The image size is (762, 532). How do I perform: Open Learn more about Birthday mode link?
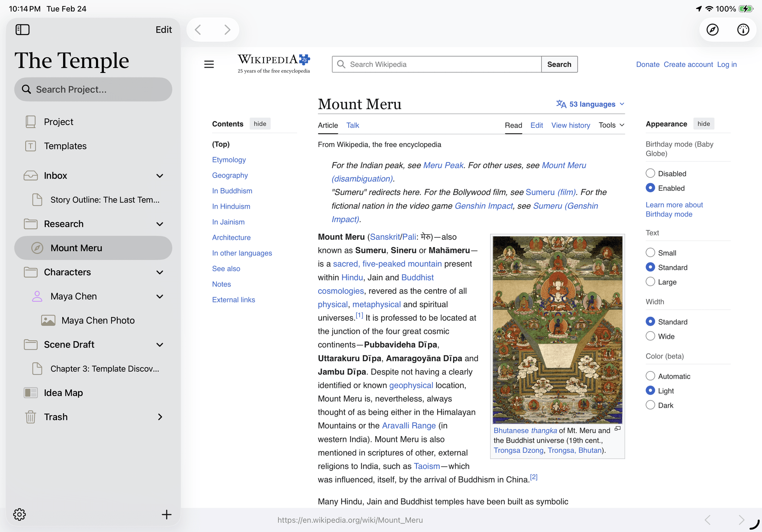tap(674, 209)
